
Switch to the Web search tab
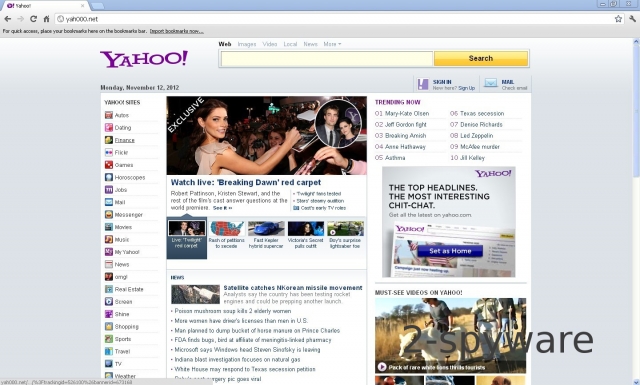click(x=225, y=44)
